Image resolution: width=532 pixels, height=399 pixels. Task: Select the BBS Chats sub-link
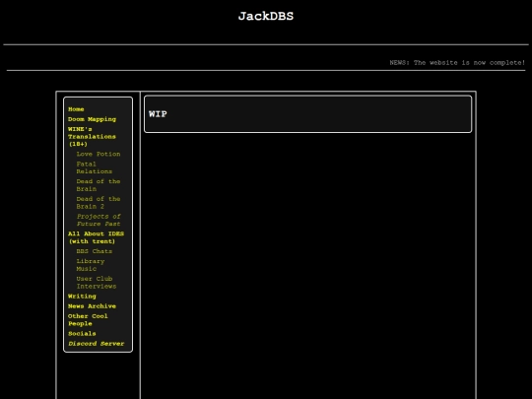coord(95,251)
